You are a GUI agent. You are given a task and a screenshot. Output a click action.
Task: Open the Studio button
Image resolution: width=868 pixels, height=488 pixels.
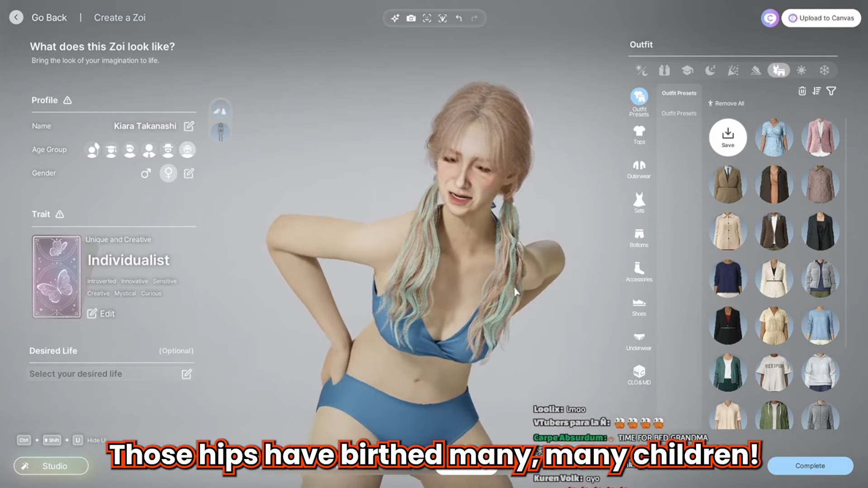[x=51, y=466]
